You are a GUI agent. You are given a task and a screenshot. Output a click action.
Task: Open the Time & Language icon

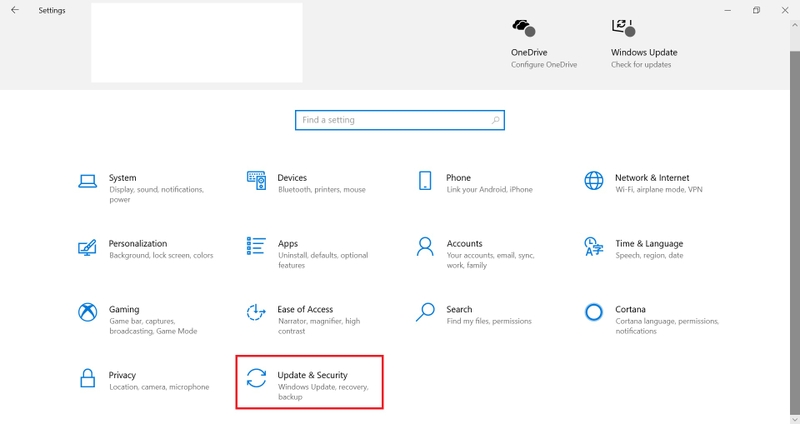tap(593, 246)
